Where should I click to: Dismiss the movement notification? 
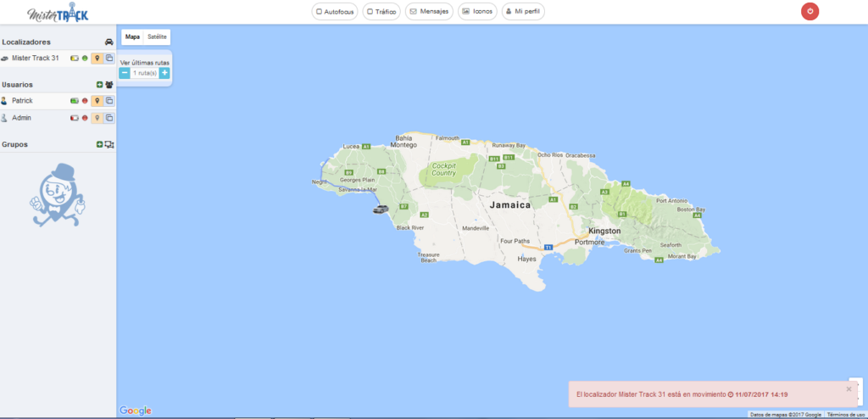849,389
